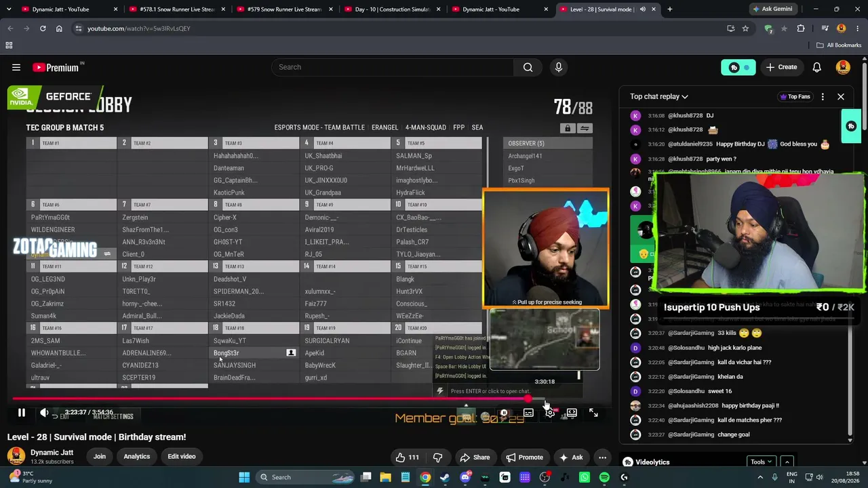Open the YouTube guide hamburger menu
Screen dimensions: 868x488
tap(16, 67)
